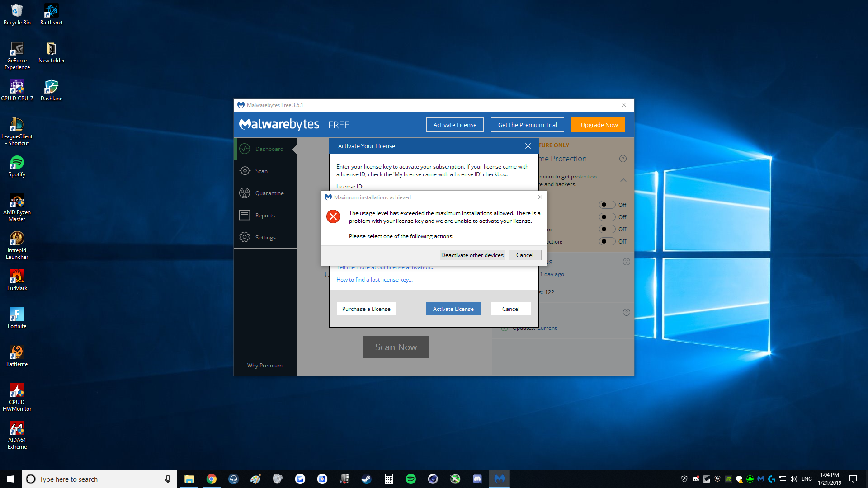Select CPUID CPU-Z desktop shortcut

[17, 90]
